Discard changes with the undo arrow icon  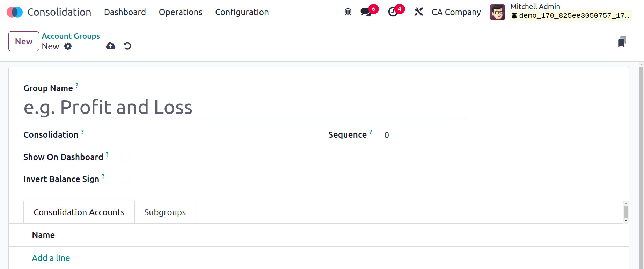(x=127, y=46)
